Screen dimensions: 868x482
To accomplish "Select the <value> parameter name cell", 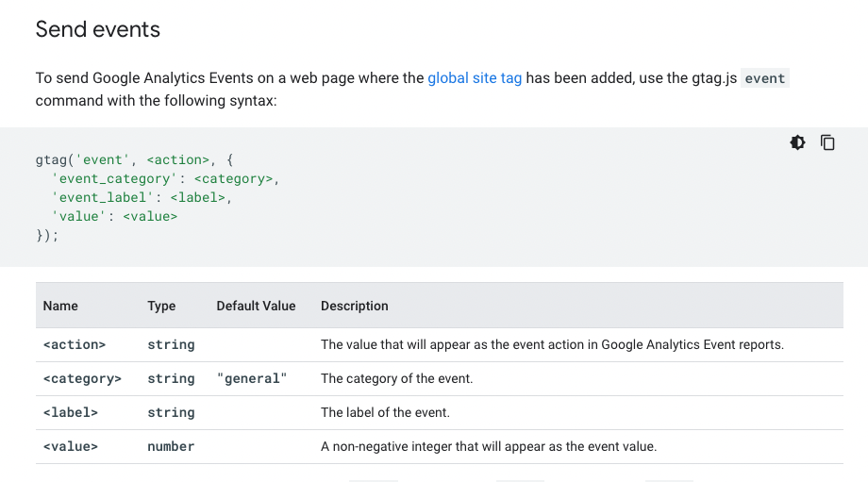I will (x=71, y=446).
